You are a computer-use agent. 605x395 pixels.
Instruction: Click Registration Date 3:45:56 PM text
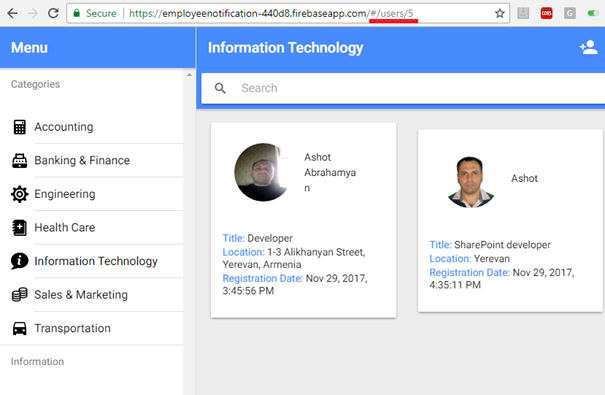[295, 284]
